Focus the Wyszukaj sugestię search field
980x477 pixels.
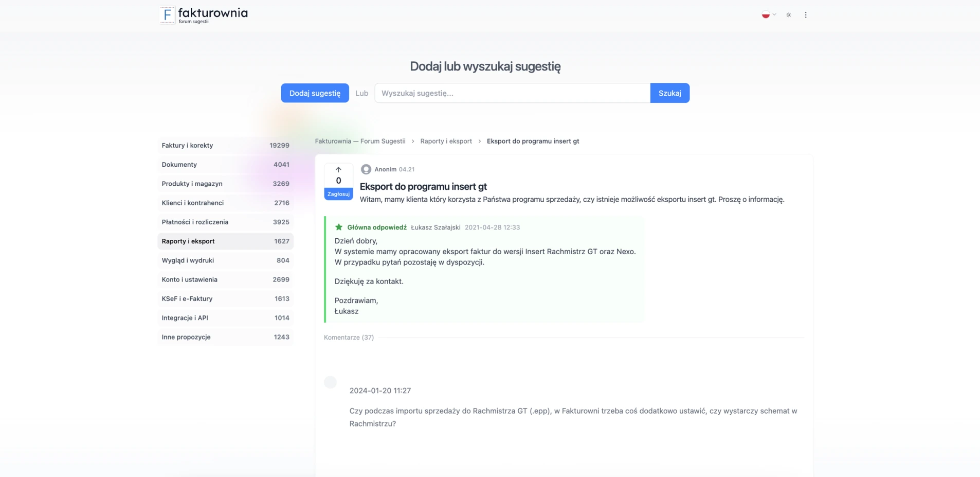click(512, 93)
